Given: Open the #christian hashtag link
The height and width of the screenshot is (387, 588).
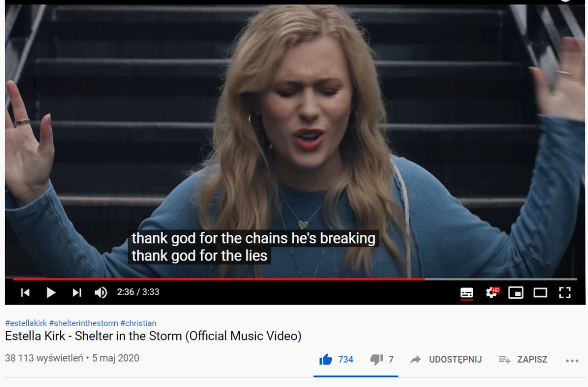Looking at the screenshot, I should (138, 323).
